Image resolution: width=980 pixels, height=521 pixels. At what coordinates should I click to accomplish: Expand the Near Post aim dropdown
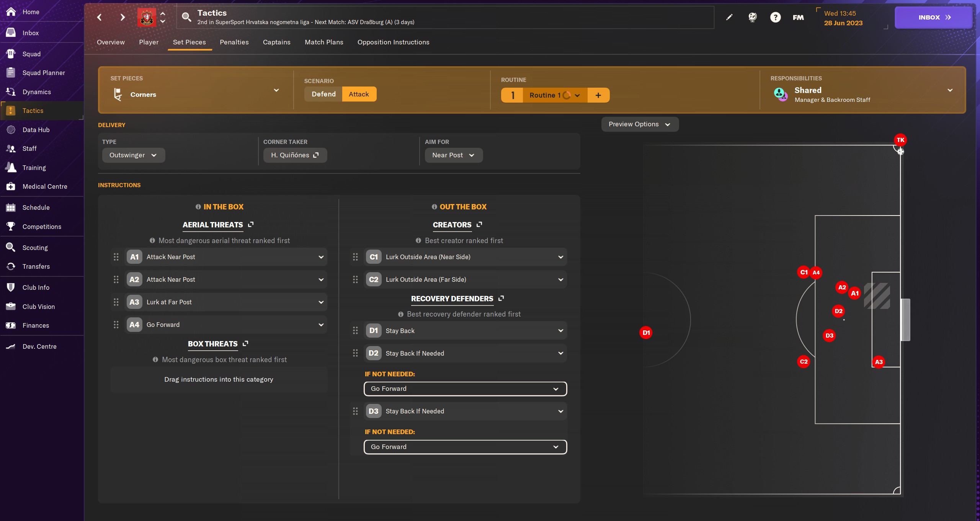[453, 155]
